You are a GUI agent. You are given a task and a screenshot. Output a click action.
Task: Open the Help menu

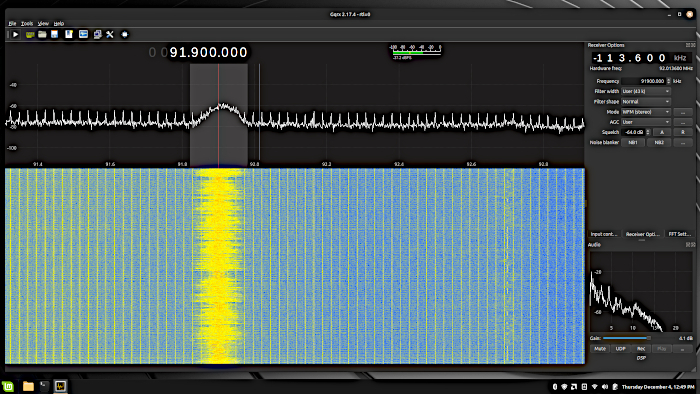(58, 24)
